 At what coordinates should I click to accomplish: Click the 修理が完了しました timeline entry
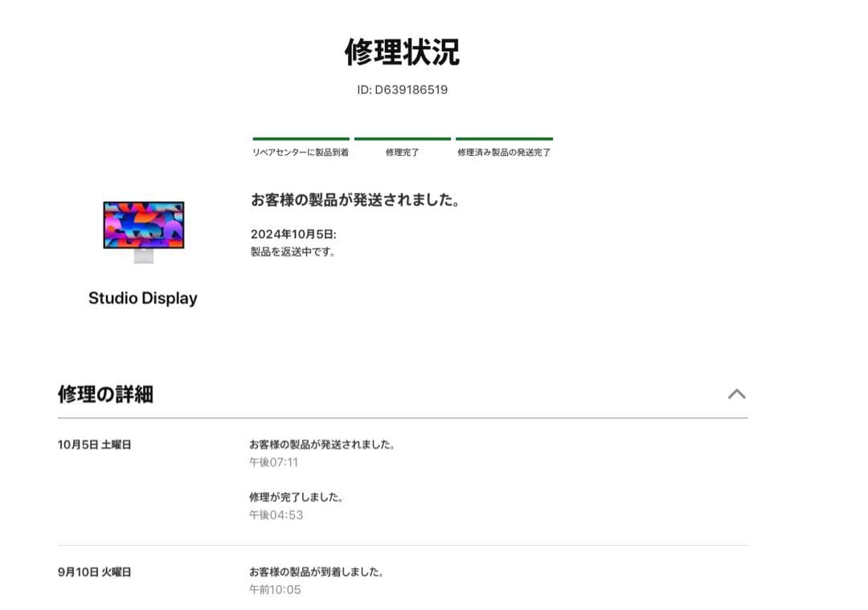pyautogui.click(x=299, y=496)
